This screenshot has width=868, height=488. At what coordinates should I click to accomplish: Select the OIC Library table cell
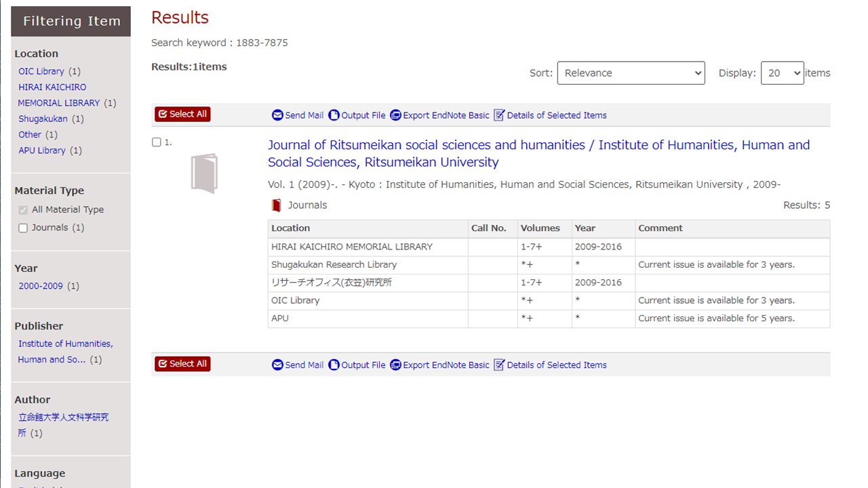(368, 300)
